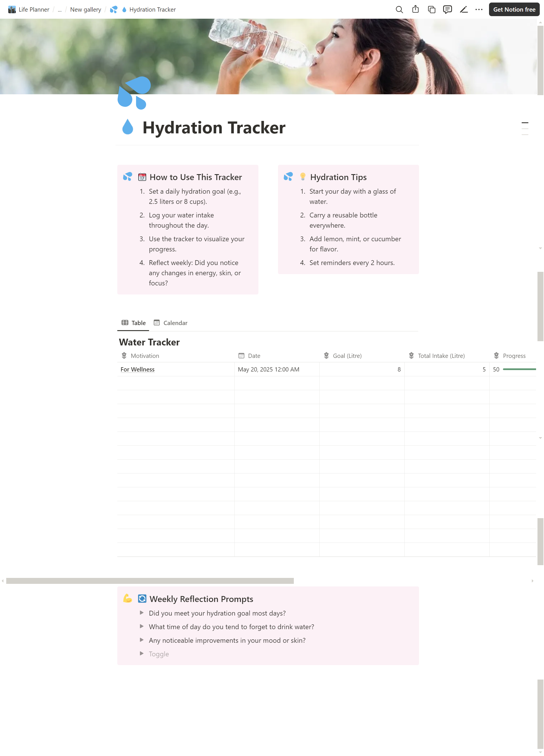
Task: Click the duplicate page icon
Action: (431, 10)
